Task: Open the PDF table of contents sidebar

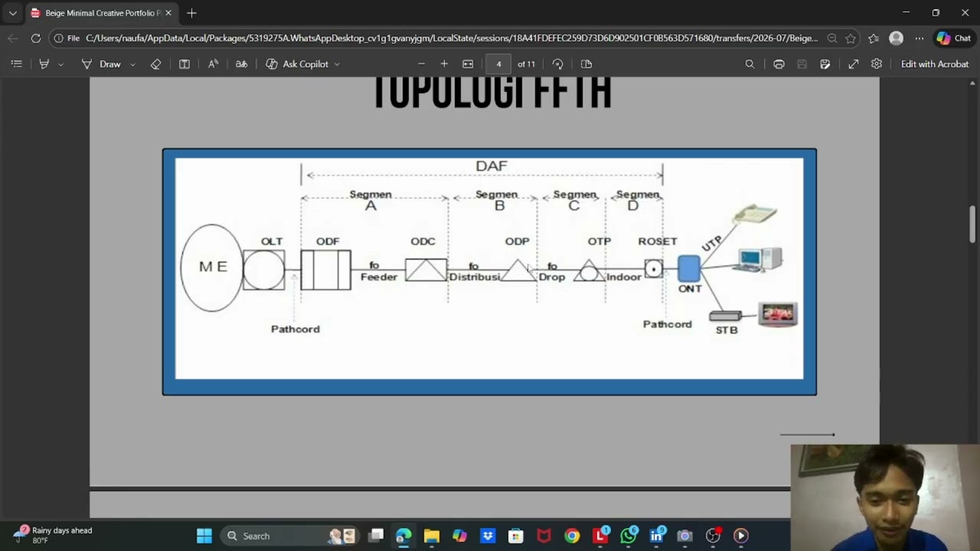Action: coord(16,64)
